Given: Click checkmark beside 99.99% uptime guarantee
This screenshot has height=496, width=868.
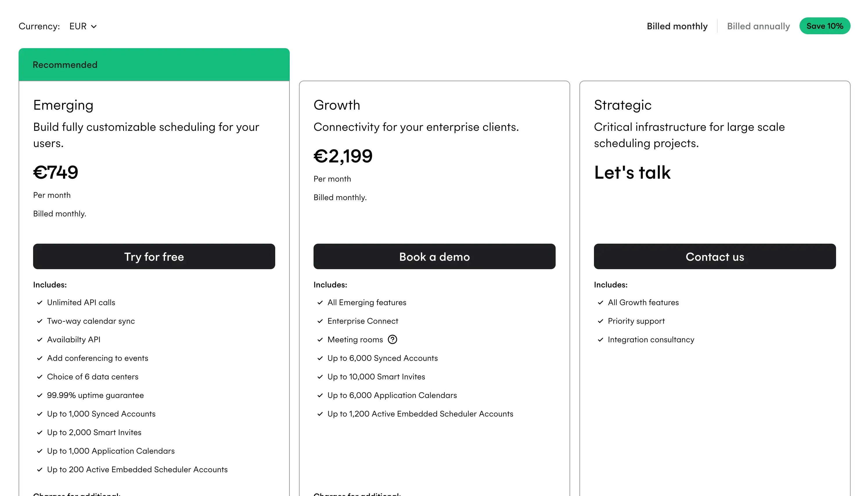Looking at the screenshot, I should click(x=40, y=395).
